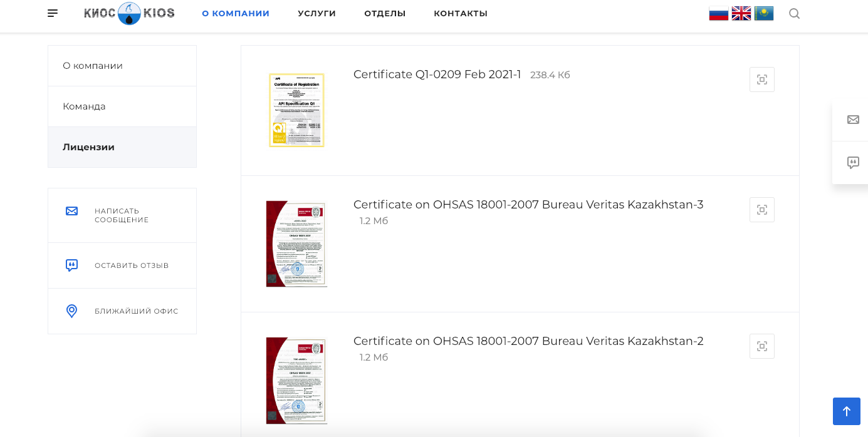Click the envelope icon beside Написать сообщение
868x437 pixels.
point(72,211)
